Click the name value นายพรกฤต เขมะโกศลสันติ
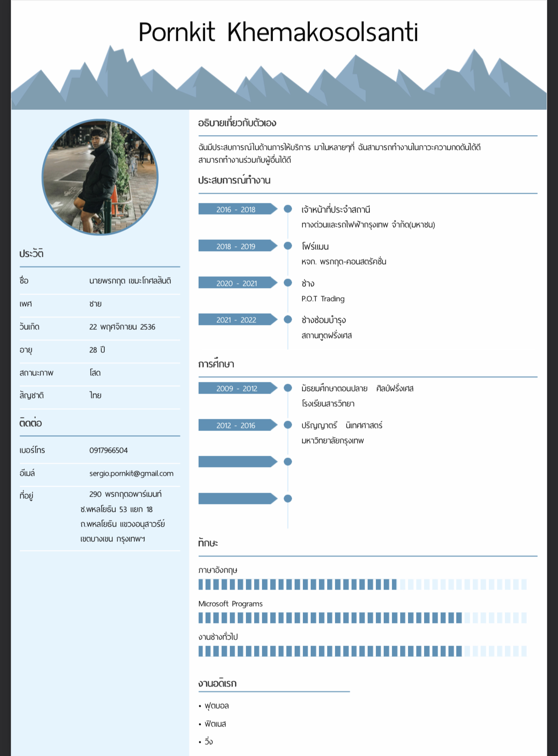The width and height of the screenshot is (558, 756). [130, 281]
